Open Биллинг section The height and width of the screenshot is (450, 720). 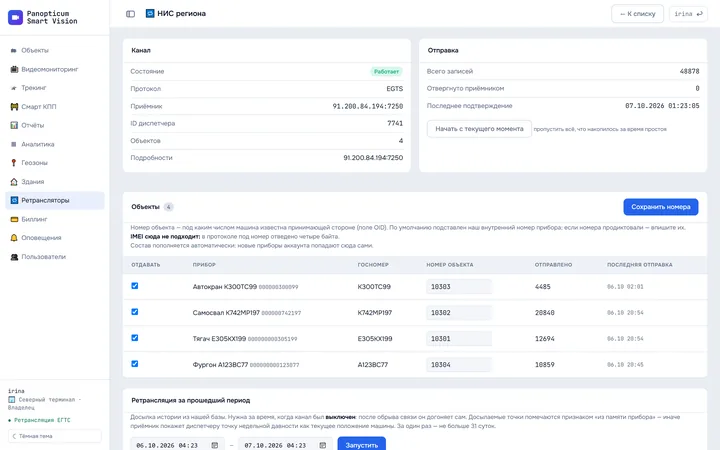tap(55, 219)
